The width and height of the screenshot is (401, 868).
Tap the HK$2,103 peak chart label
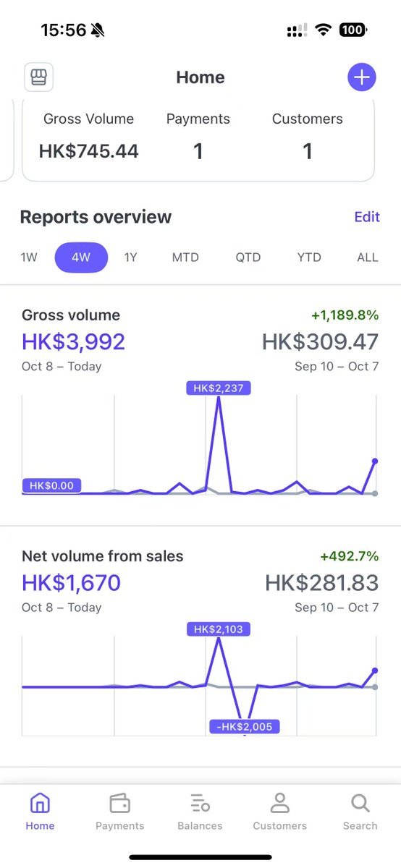(x=219, y=629)
